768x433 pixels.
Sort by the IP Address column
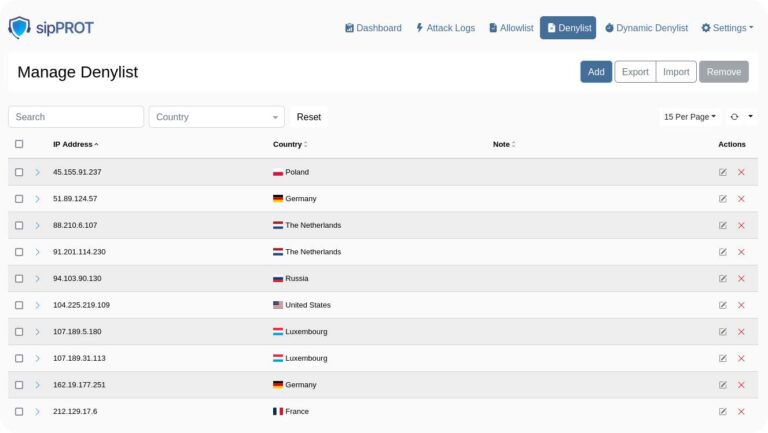click(75, 144)
